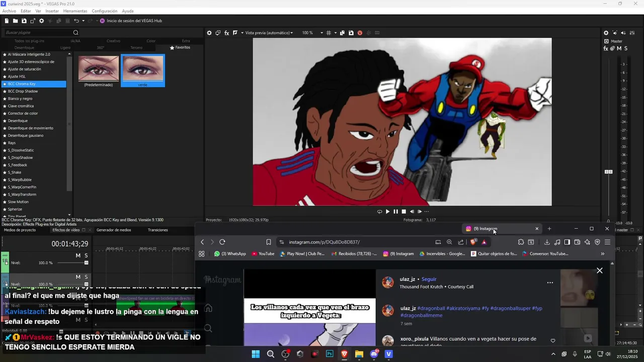
Task: Create a new project in VEGAS toolbar
Action: click(7, 21)
